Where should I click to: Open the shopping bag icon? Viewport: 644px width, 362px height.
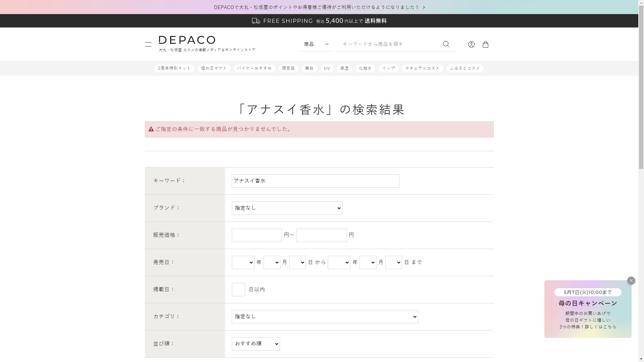(485, 44)
